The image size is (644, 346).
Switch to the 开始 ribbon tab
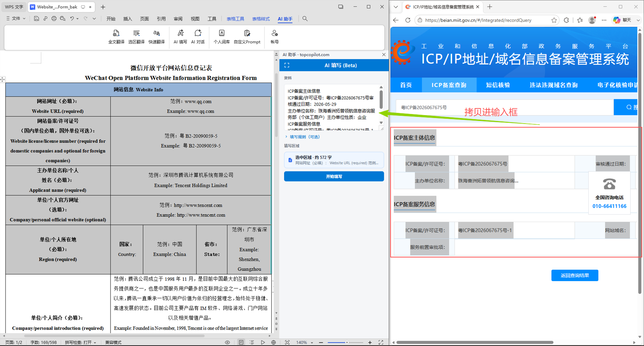click(111, 19)
